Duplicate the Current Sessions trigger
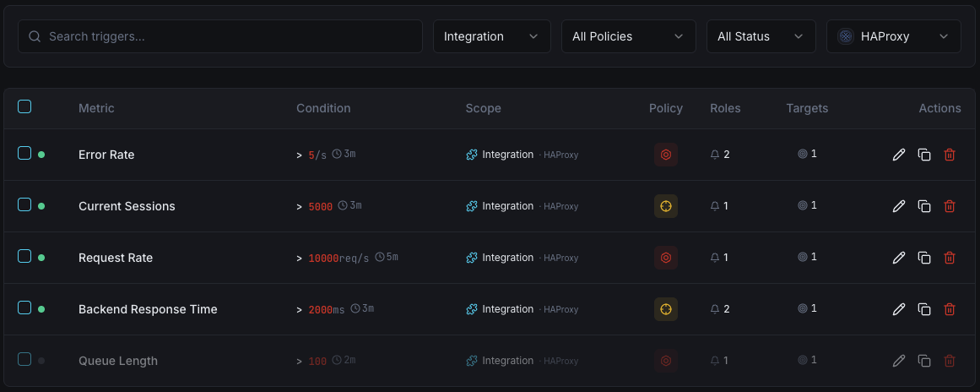The height and width of the screenshot is (392, 980). 924,205
